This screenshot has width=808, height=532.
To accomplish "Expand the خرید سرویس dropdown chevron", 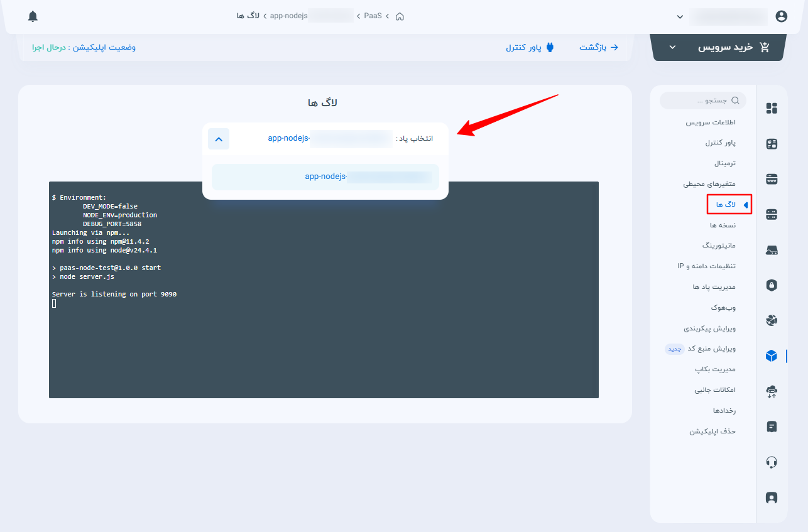I will click(672, 48).
